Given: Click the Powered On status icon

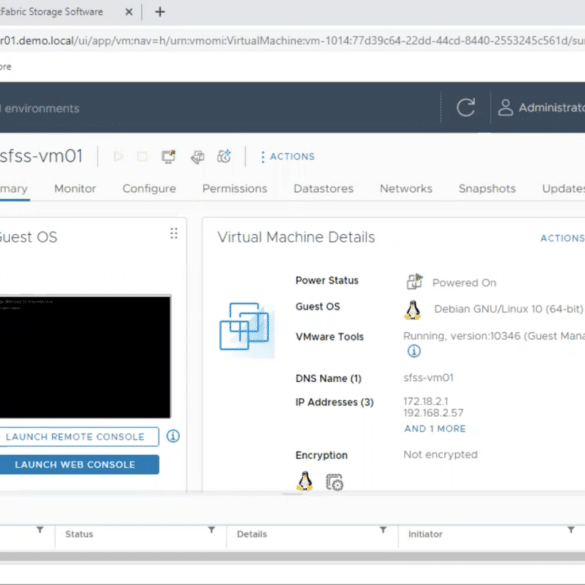Looking at the screenshot, I should coord(414,282).
